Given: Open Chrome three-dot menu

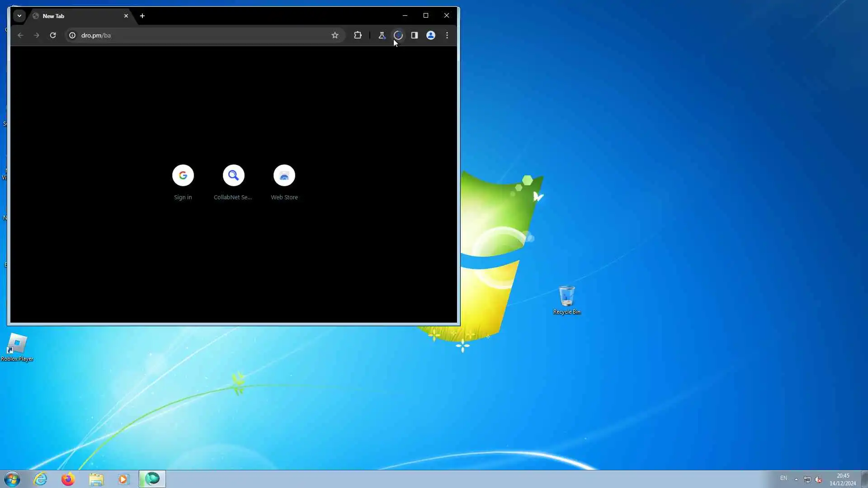Looking at the screenshot, I should 447,35.
